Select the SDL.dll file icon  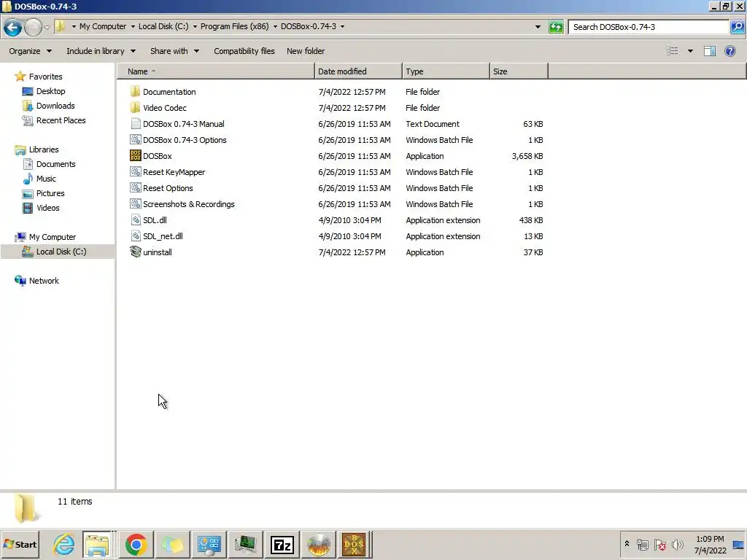[x=135, y=220]
